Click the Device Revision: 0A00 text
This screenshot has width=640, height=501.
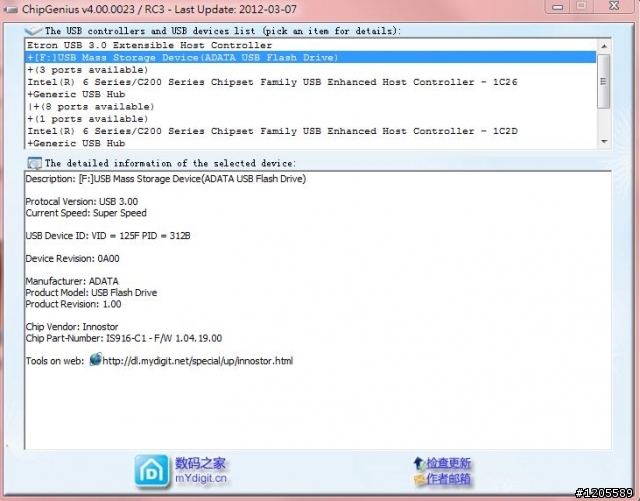point(72,258)
